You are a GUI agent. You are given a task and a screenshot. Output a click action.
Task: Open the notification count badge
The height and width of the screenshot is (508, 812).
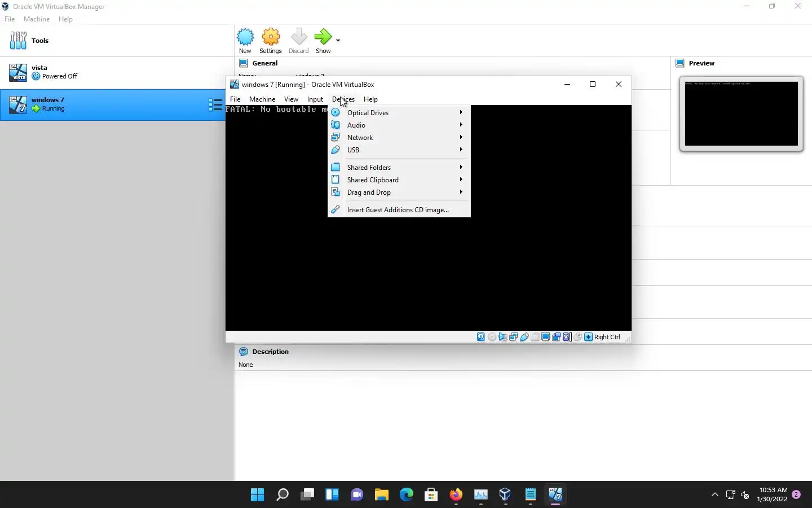point(796,495)
